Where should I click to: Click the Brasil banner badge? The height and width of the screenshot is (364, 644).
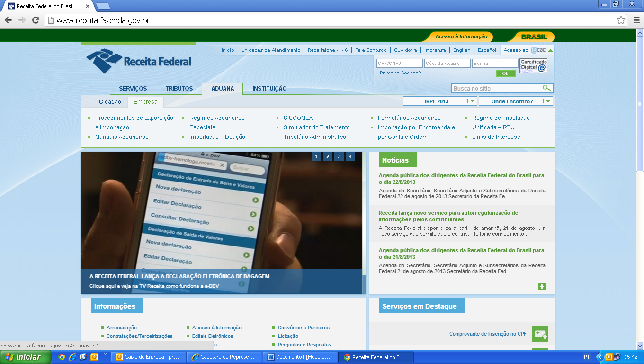[x=534, y=36]
